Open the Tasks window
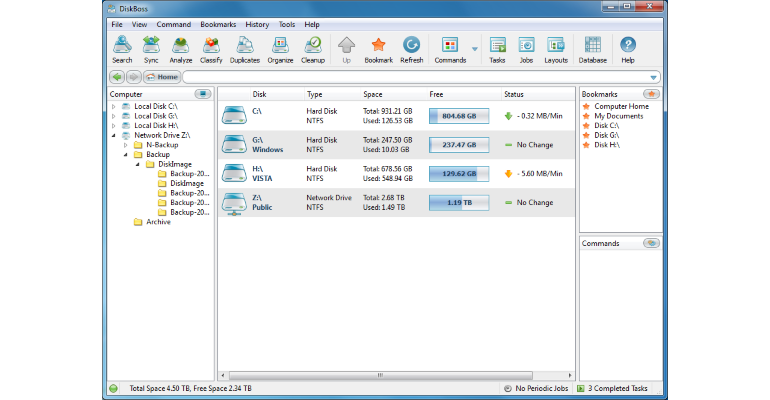This screenshot has height=400, width=770. pyautogui.click(x=497, y=50)
